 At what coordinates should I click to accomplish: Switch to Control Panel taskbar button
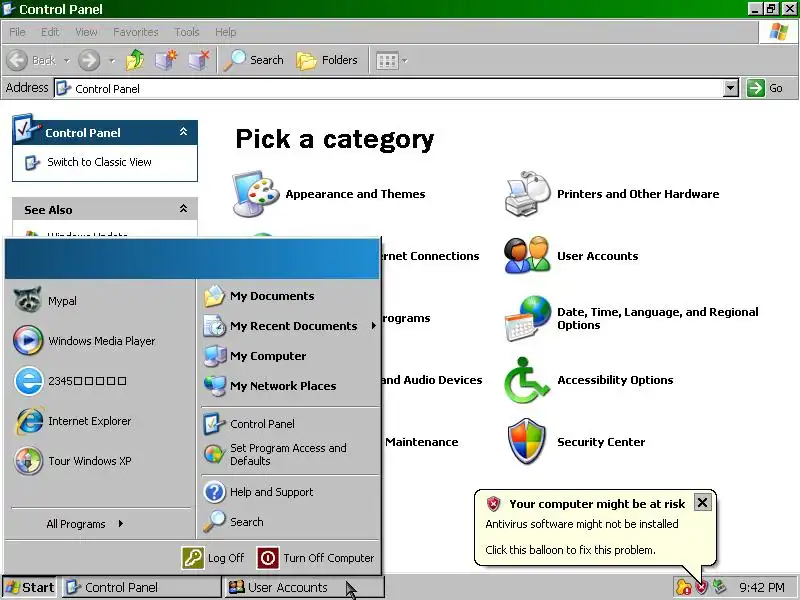pyautogui.click(x=141, y=587)
